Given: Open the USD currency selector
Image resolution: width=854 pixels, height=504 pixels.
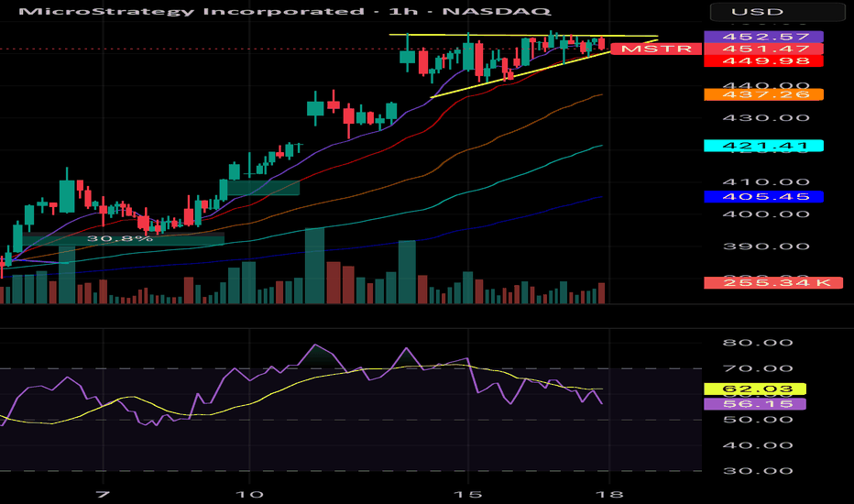Looking at the screenshot, I should point(777,11).
